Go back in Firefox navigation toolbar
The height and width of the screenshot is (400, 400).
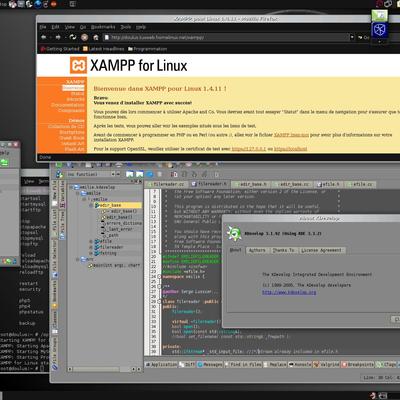coord(44,37)
